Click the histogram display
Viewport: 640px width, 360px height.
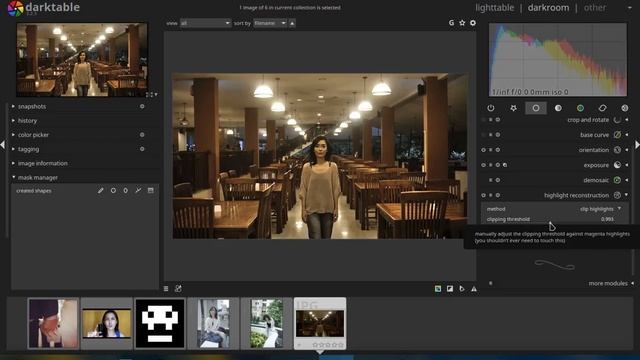click(558, 60)
